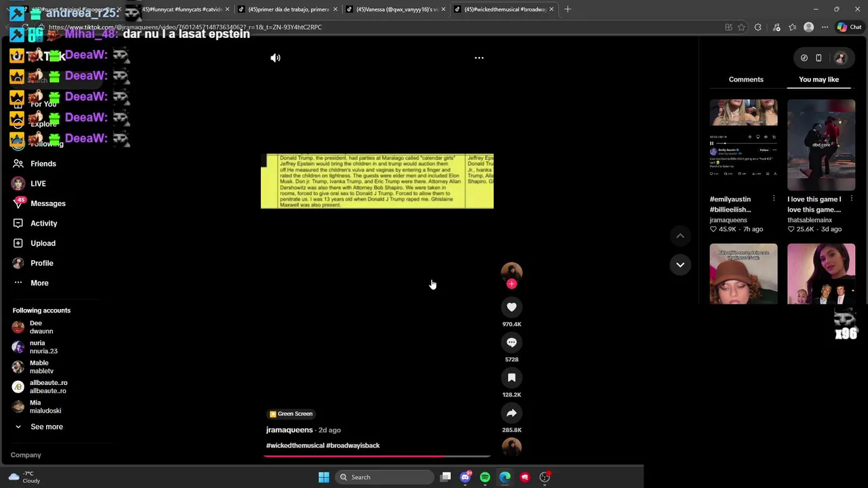Open the followed account nuria nnuria.23
The width and height of the screenshot is (868, 488).
(43, 347)
